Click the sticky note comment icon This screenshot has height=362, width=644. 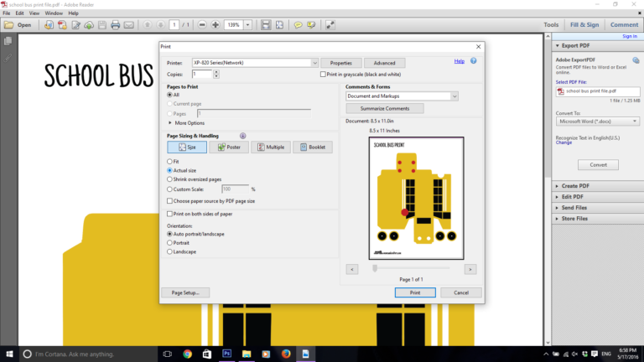click(x=298, y=25)
